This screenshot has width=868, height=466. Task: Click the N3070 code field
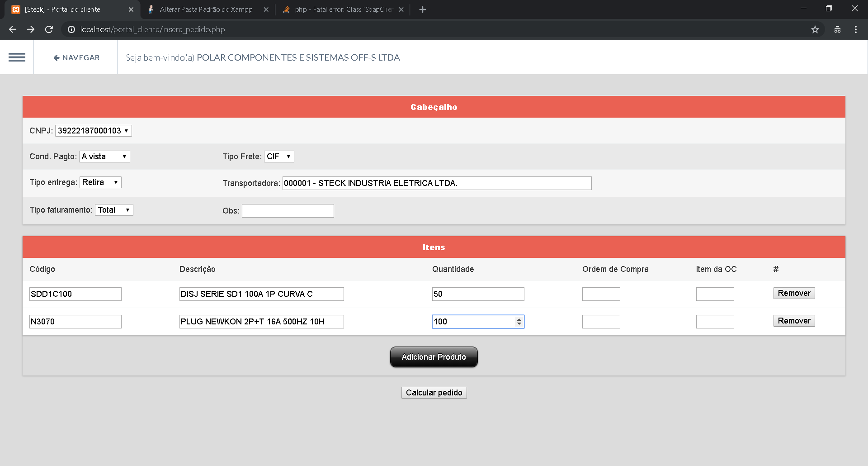point(75,322)
